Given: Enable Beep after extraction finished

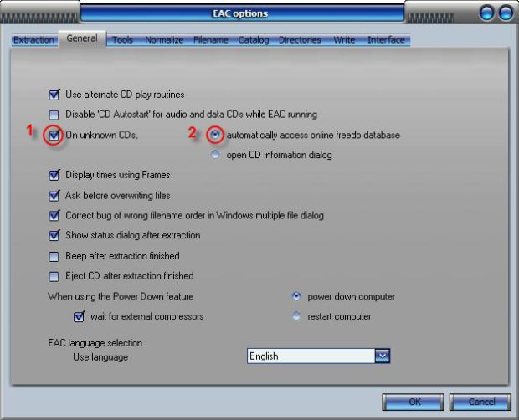Looking at the screenshot, I should [x=54, y=256].
